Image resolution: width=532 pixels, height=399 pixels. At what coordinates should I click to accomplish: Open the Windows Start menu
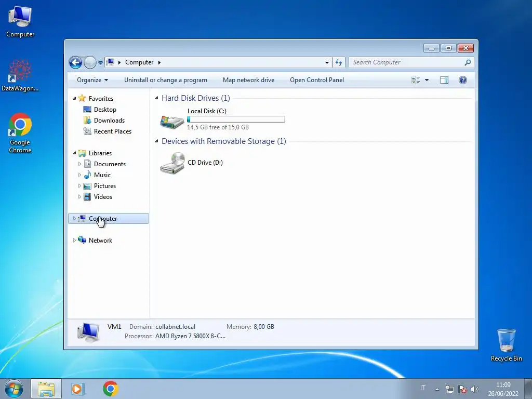14,389
